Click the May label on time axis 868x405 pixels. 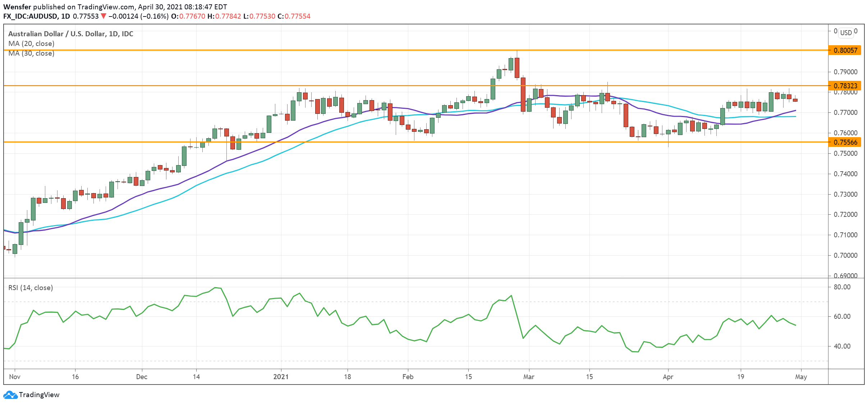point(801,377)
